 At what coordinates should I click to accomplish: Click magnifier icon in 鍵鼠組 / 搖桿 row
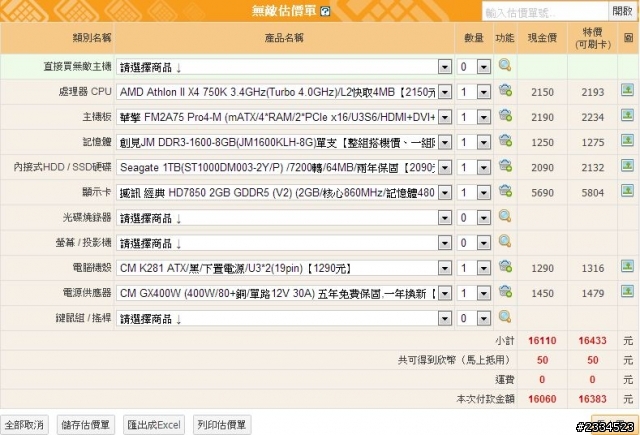coord(505,317)
